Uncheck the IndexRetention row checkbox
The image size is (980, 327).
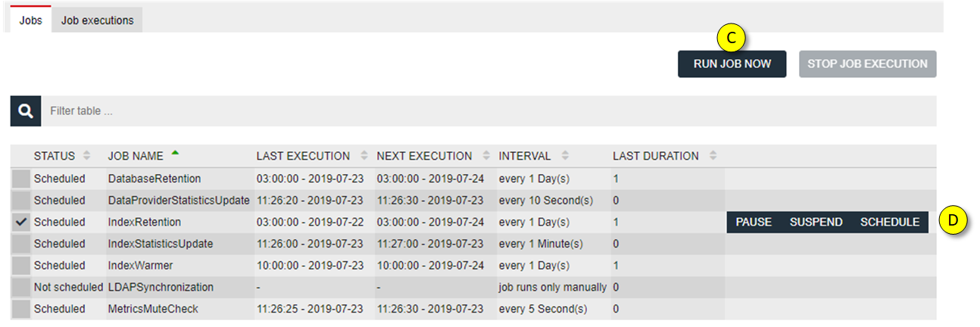pyautogui.click(x=20, y=223)
